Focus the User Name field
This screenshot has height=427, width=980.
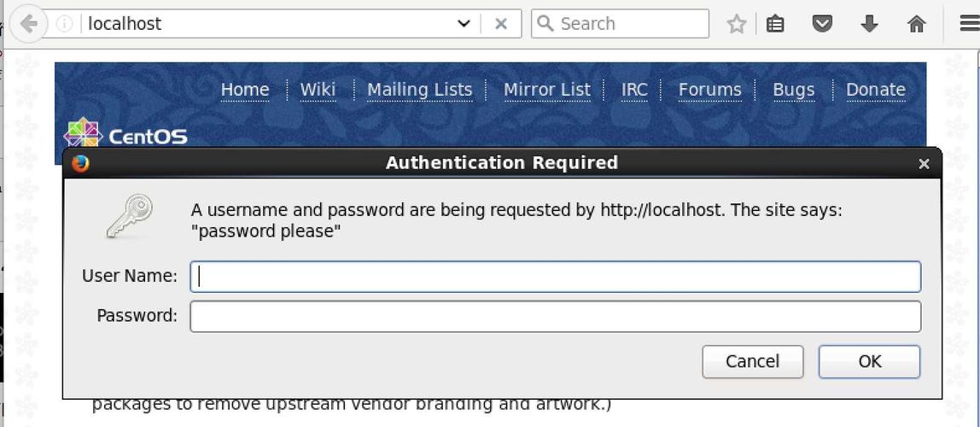click(556, 277)
